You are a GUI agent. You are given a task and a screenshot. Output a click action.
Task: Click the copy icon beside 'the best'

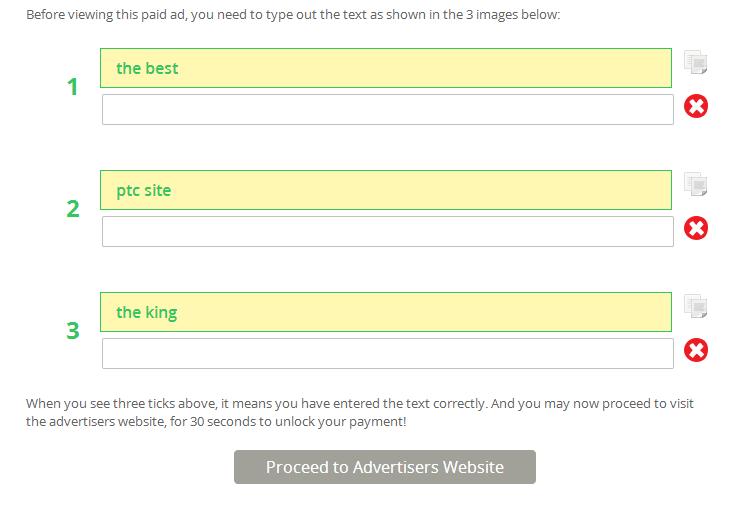pyautogui.click(x=696, y=63)
